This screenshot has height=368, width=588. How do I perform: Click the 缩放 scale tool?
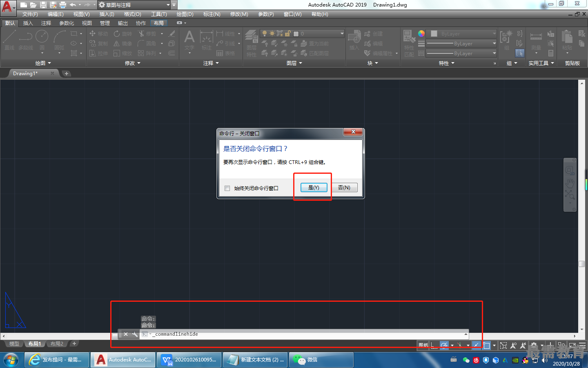coord(123,53)
